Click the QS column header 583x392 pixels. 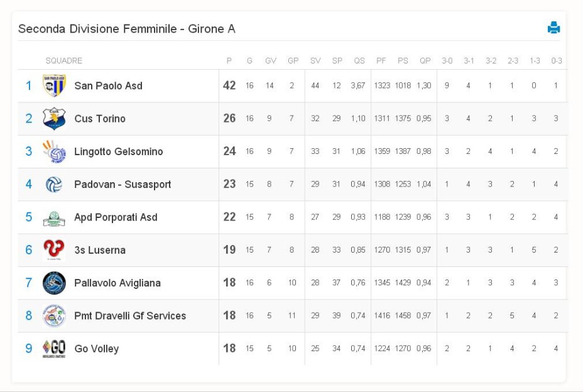[x=359, y=61]
